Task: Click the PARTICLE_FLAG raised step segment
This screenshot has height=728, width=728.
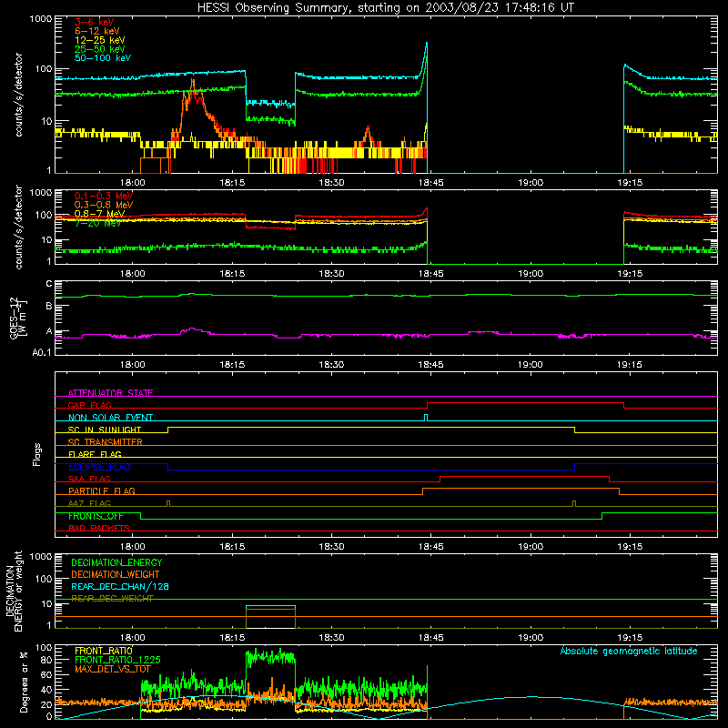Action: 521,489
